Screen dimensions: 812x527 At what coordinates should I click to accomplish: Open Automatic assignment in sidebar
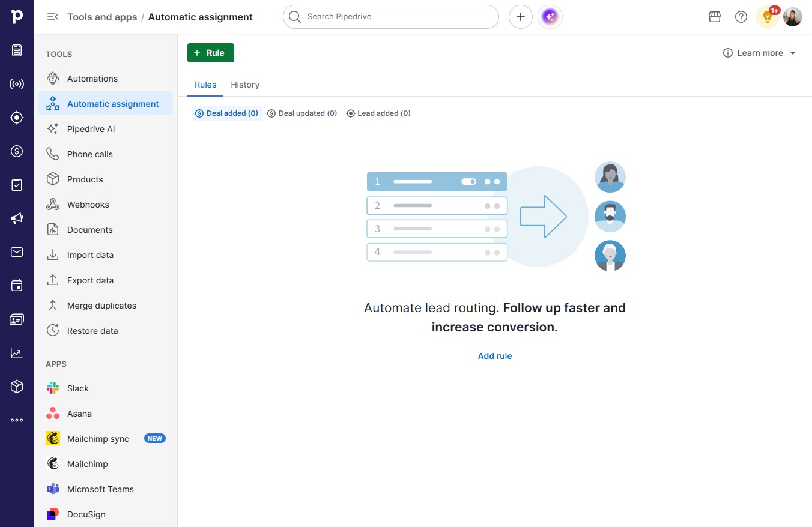(x=106, y=104)
